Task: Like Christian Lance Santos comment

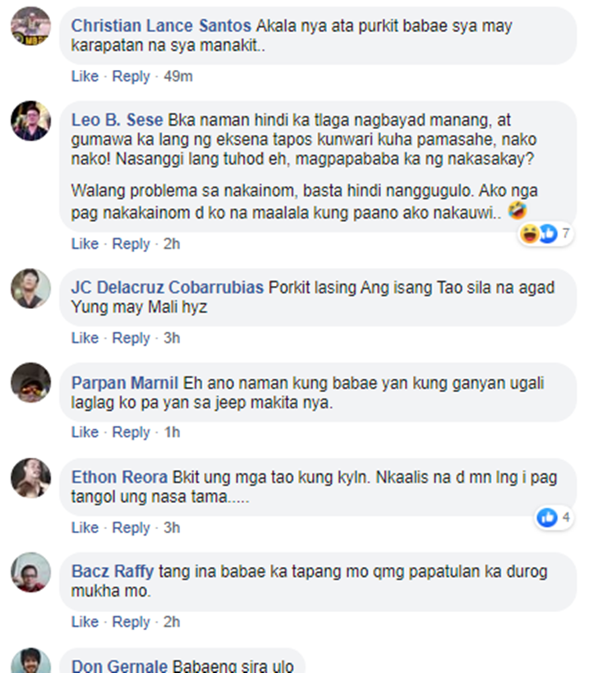Action: [85, 76]
